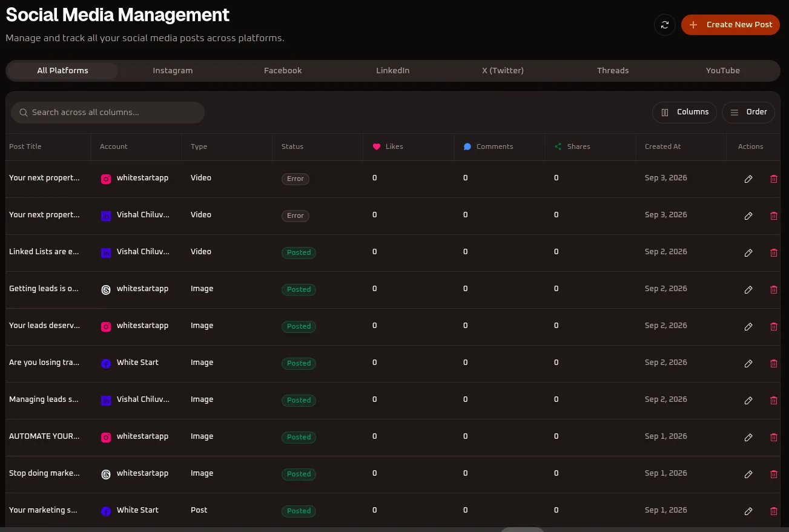
Task: Click 'Stop doing marke...' post title
Action: point(44,473)
